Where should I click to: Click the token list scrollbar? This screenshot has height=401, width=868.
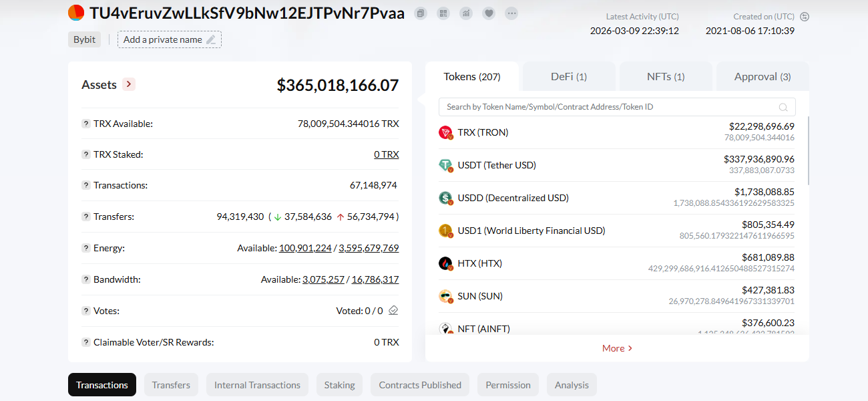tap(808, 150)
